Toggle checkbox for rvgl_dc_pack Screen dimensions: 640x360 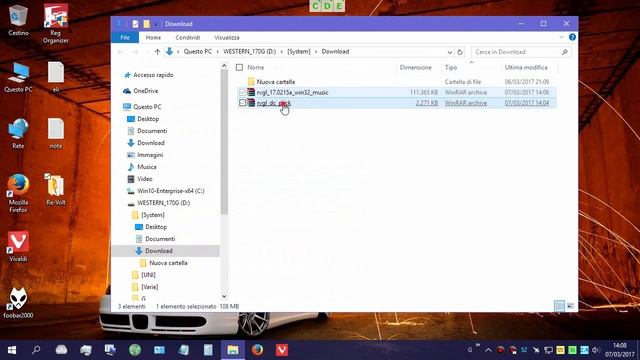pyautogui.click(x=242, y=103)
